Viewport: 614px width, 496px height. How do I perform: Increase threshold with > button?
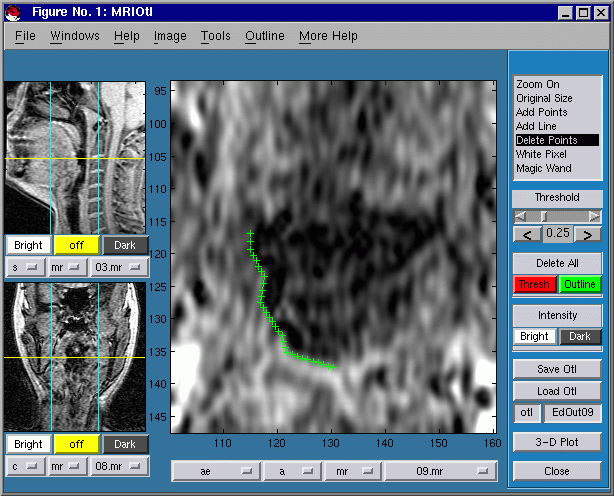[587, 234]
